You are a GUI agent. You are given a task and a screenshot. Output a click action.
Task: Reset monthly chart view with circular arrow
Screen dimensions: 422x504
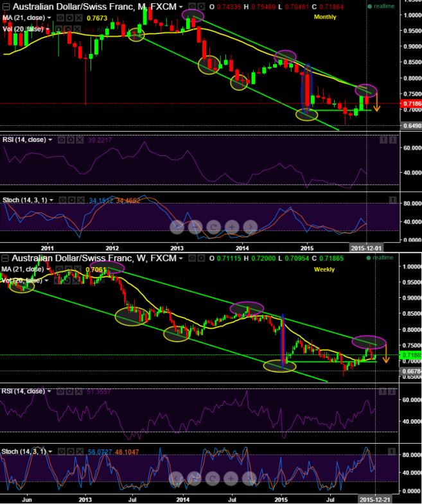pyautogui.click(x=213, y=227)
